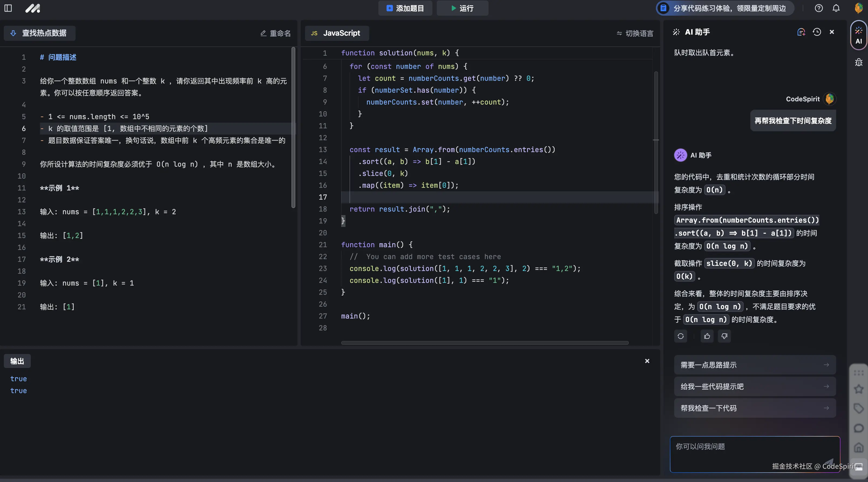The height and width of the screenshot is (482, 868).
Task: Give a thumbs down to AI's answer
Action: (x=724, y=336)
